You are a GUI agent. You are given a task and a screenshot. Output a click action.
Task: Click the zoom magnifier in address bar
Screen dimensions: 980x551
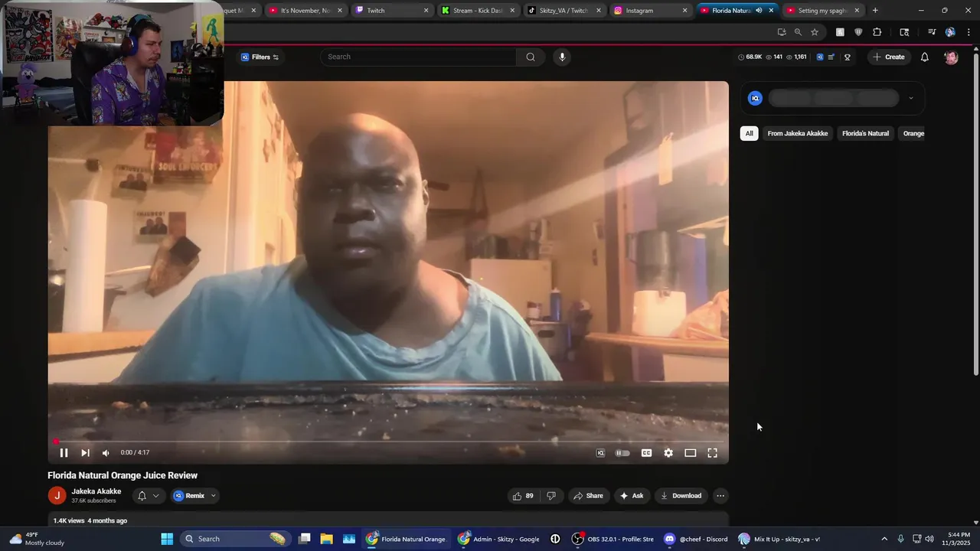tap(798, 32)
